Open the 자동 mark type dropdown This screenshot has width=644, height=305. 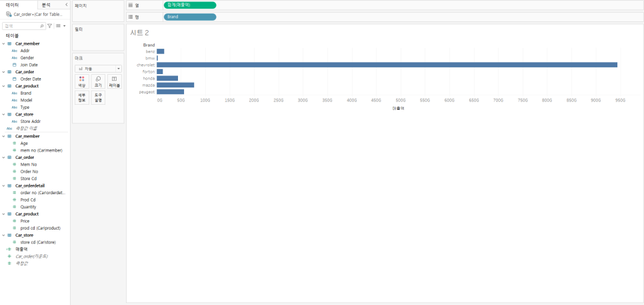point(98,69)
